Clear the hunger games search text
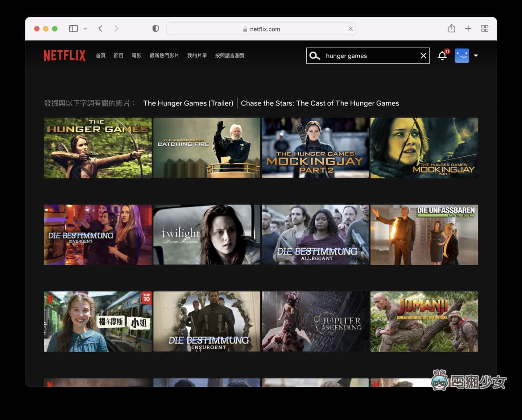This screenshot has height=420, width=522. 423,56
